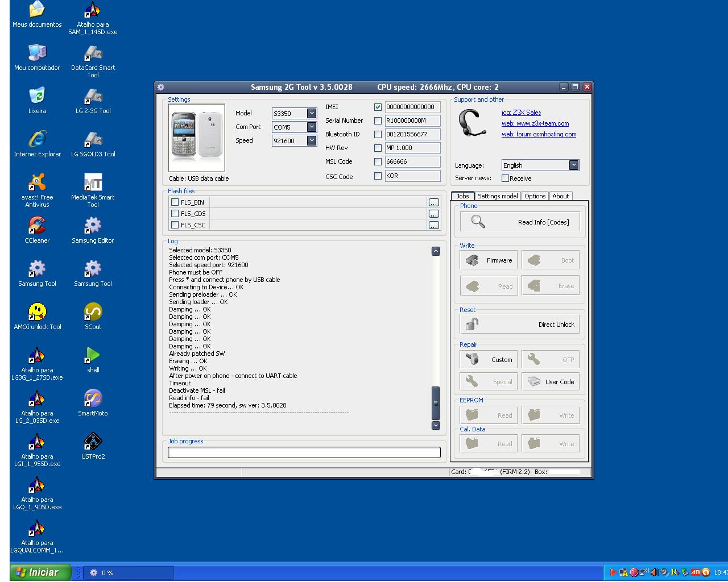Launch CCleaner desktop shortcut
Screen dimensions: 728x582
pos(37,230)
